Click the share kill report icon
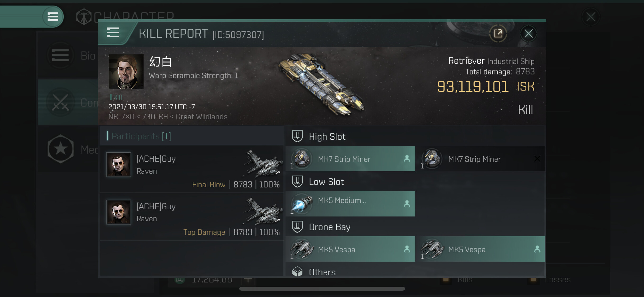 tap(498, 34)
